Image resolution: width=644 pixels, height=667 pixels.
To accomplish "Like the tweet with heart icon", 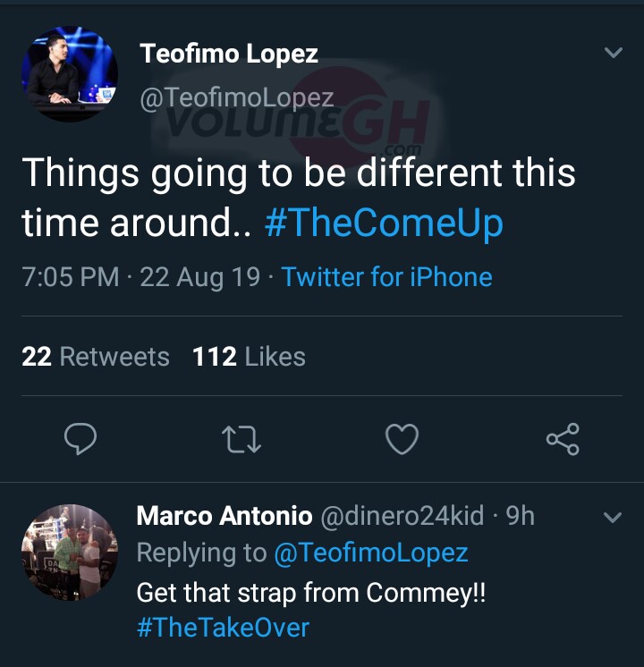I will tap(402, 439).
